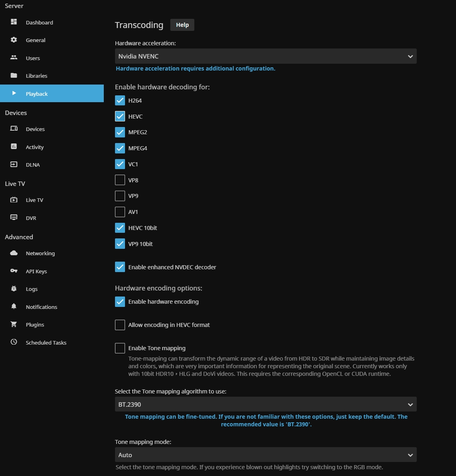Click the General gear icon

point(14,40)
